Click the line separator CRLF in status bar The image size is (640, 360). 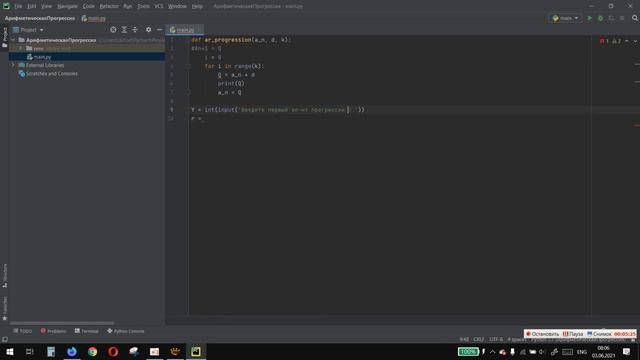[478, 339]
